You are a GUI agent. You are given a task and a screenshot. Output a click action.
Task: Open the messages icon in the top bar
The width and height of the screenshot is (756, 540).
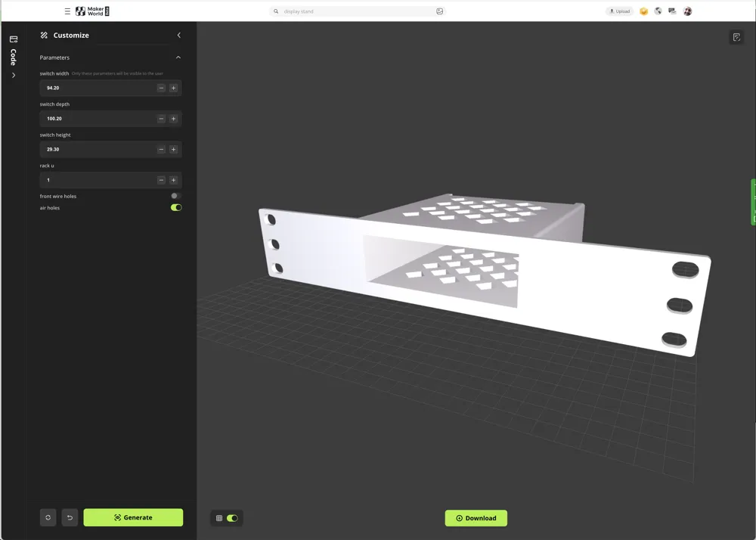click(x=672, y=11)
